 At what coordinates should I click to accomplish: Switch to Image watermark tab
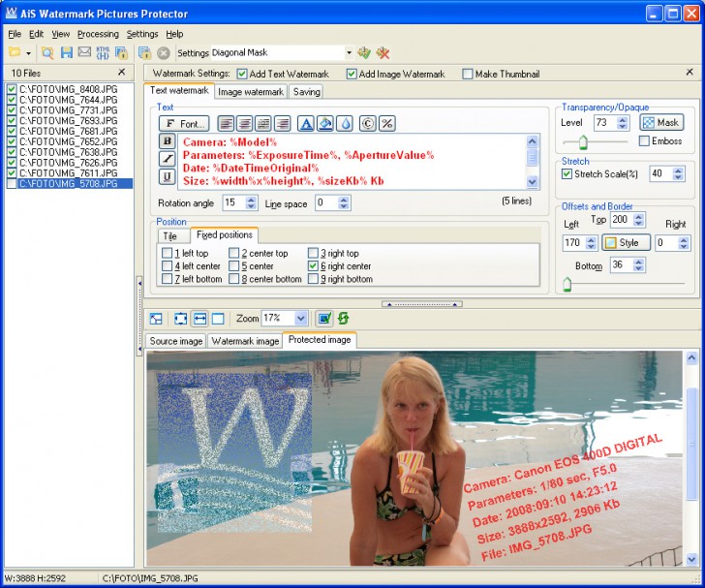click(x=251, y=92)
